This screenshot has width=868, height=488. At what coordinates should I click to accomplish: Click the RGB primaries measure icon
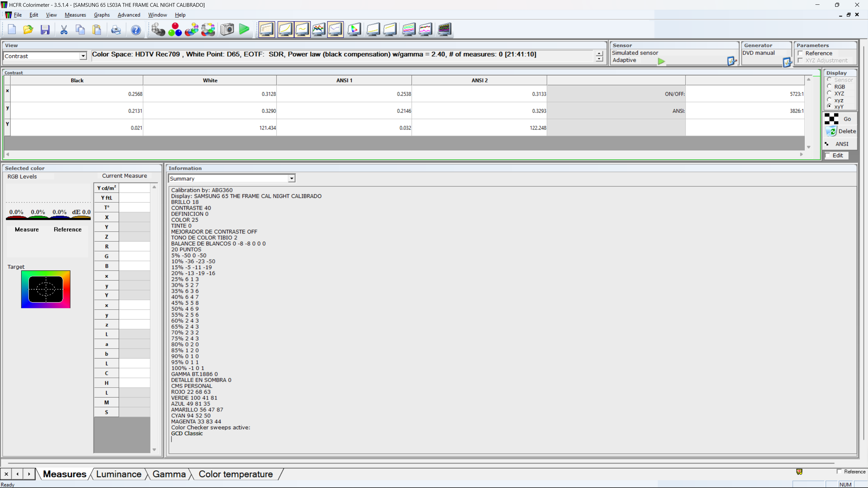[175, 29]
